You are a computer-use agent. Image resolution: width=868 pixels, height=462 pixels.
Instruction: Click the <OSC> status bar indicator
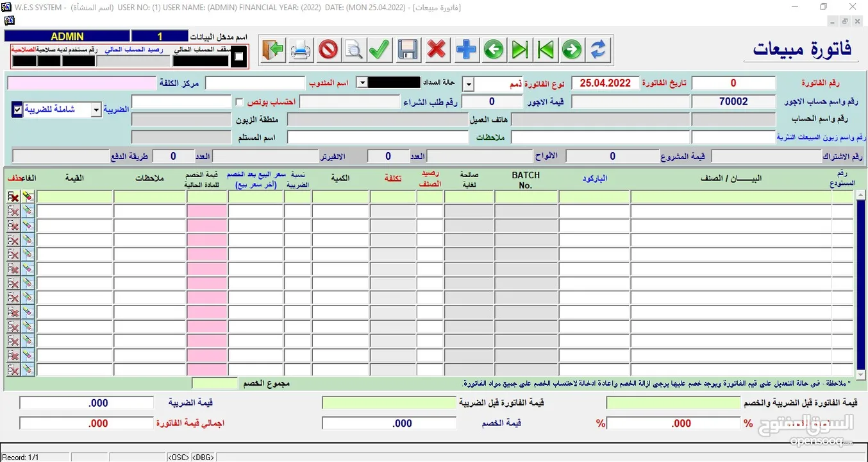[178, 457]
